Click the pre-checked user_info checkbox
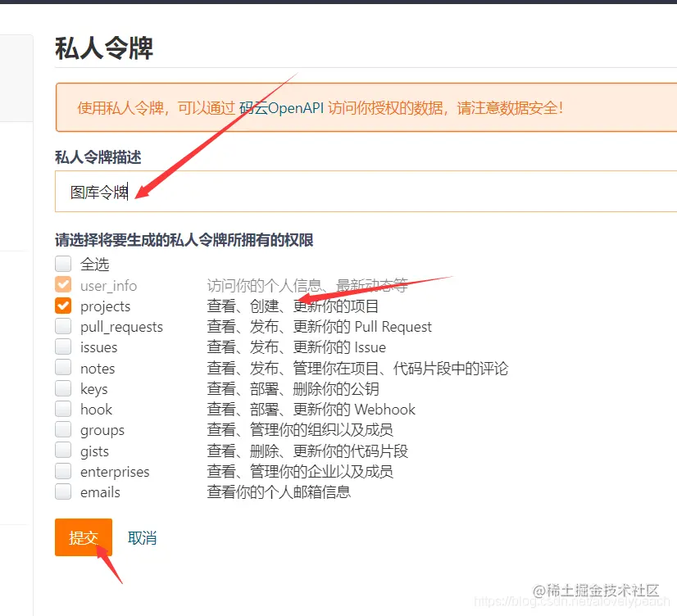This screenshot has width=677, height=616. tap(63, 284)
